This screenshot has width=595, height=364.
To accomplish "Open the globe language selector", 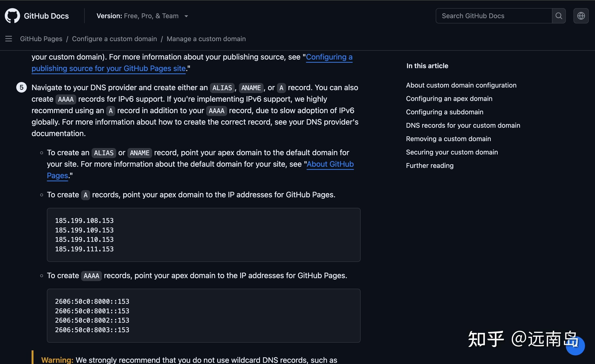I will pos(581,16).
